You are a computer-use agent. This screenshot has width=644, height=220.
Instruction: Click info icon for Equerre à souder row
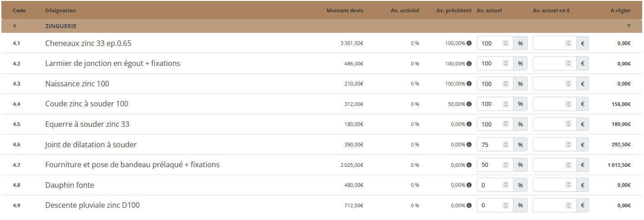pos(469,124)
